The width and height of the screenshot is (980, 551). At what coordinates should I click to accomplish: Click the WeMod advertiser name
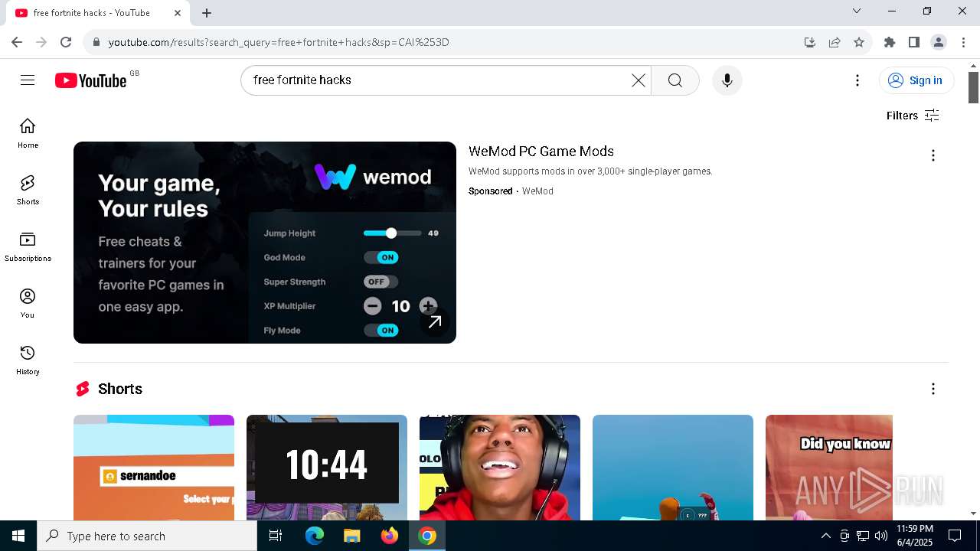click(537, 191)
